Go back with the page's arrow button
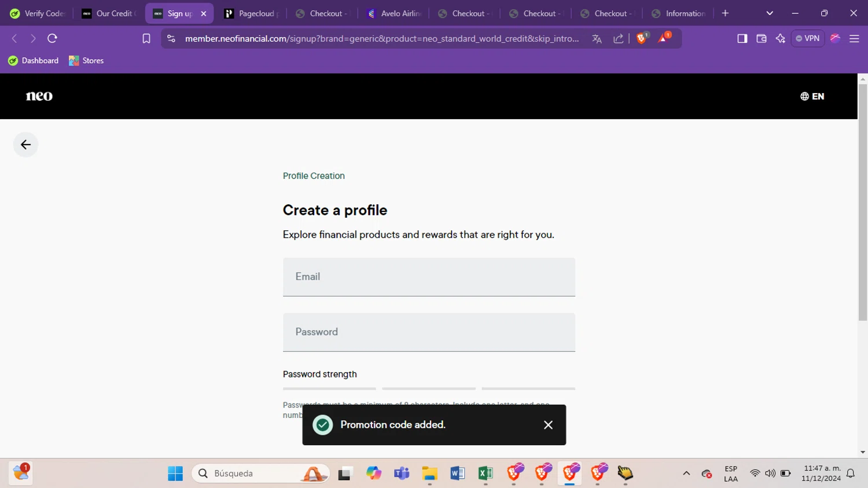Viewport: 868px width, 488px height. pyautogui.click(x=25, y=145)
